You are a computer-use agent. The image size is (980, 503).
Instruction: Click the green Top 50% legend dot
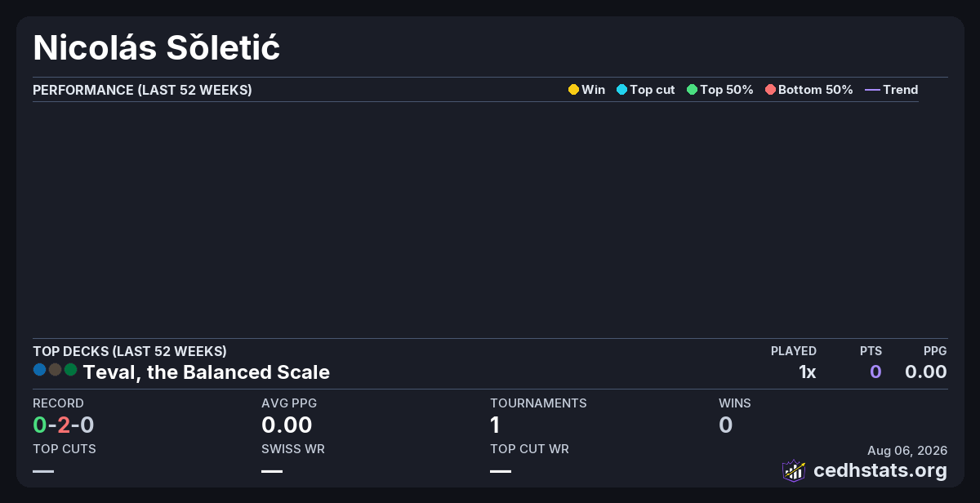click(x=692, y=90)
